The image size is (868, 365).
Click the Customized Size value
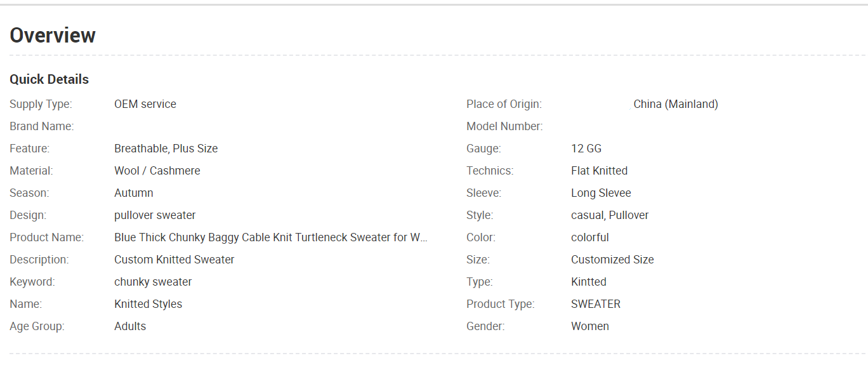pyautogui.click(x=612, y=260)
